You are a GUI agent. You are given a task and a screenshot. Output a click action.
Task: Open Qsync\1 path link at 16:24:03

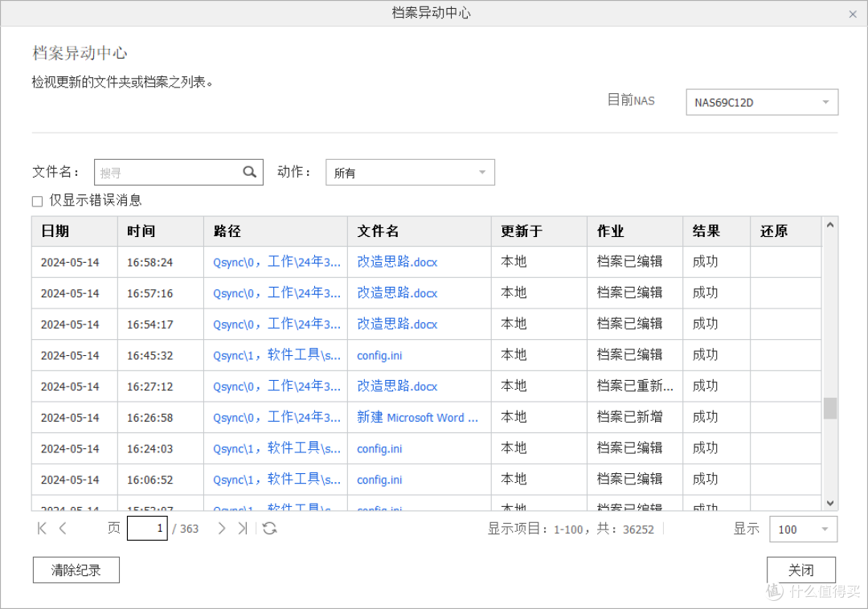[276, 448]
